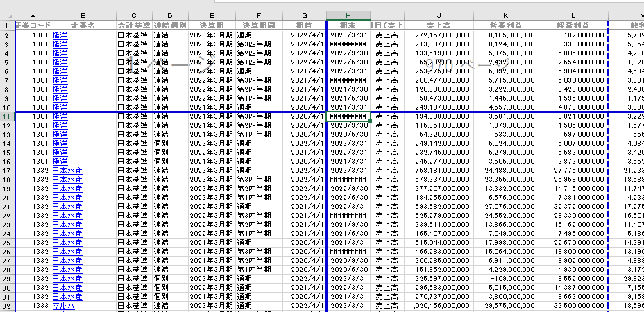Click the 企業名 header cell
Viewport: 644px width, 312px height.
[83, 26]
